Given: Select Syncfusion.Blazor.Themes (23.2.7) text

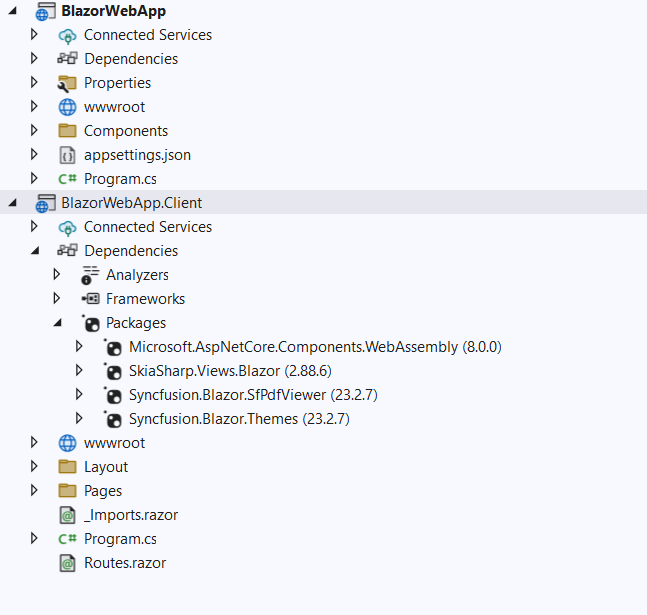Looking at the screenshot, I should 239,419.
